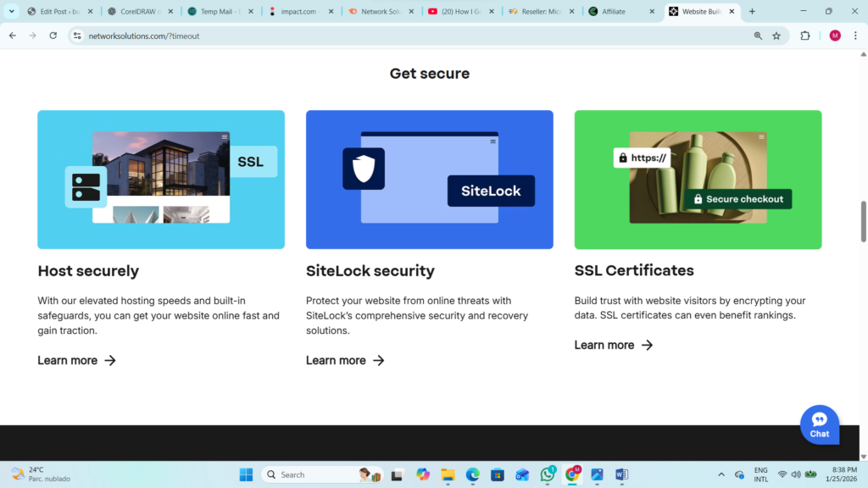View site information icon beside URL
Screen dimensions: 868x488
point(77,36)
